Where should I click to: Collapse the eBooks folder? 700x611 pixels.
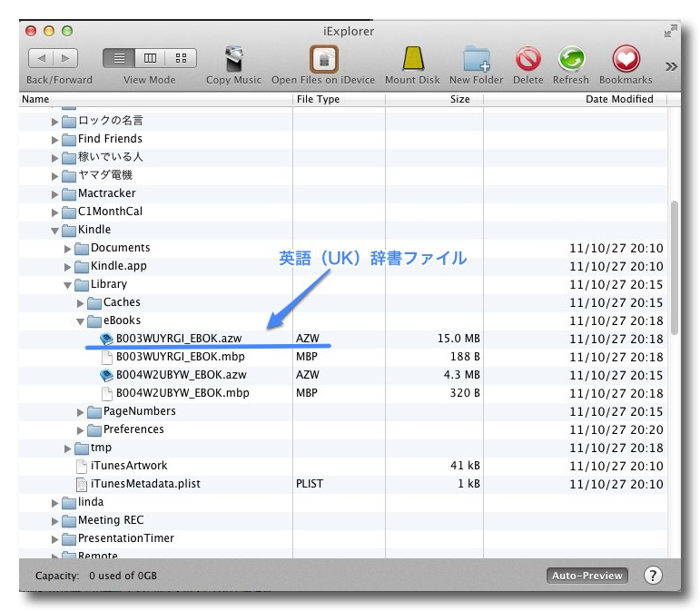80,321
